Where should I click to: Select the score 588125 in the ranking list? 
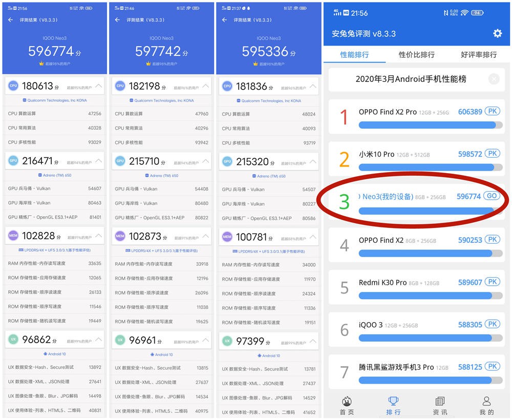coord(470,367)
